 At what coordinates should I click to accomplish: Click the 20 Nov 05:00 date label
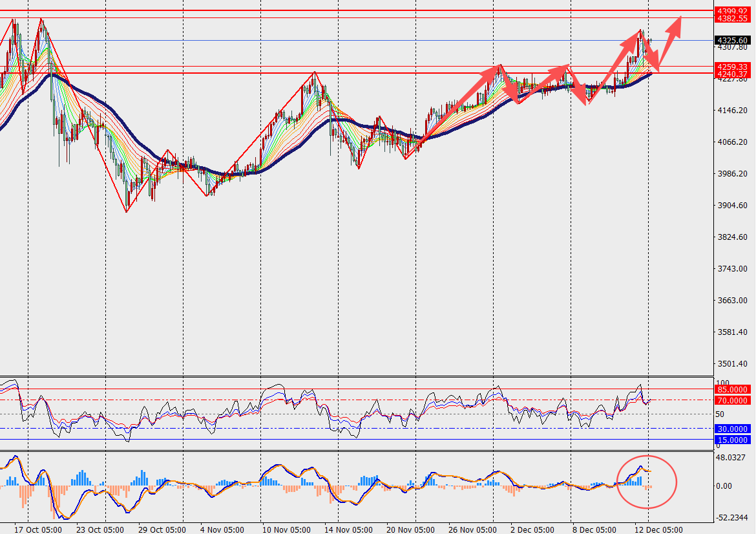(x=410, y=529)
